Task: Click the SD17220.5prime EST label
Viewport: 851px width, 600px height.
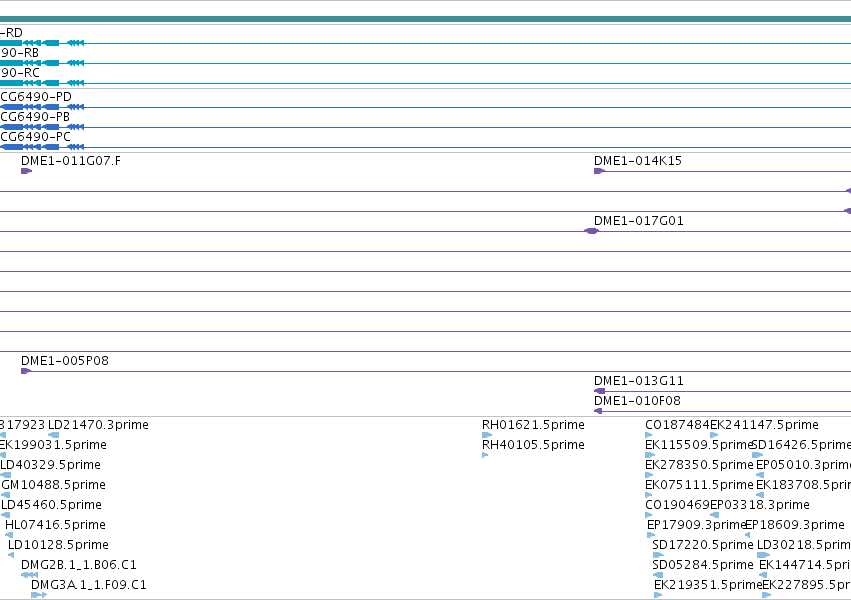Action: point(703,546)
